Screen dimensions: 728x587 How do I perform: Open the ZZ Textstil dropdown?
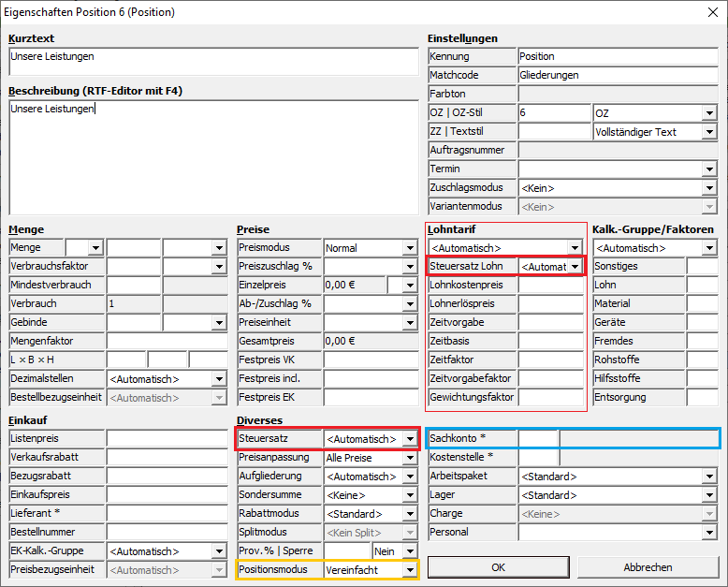click(x=709, y=132)
